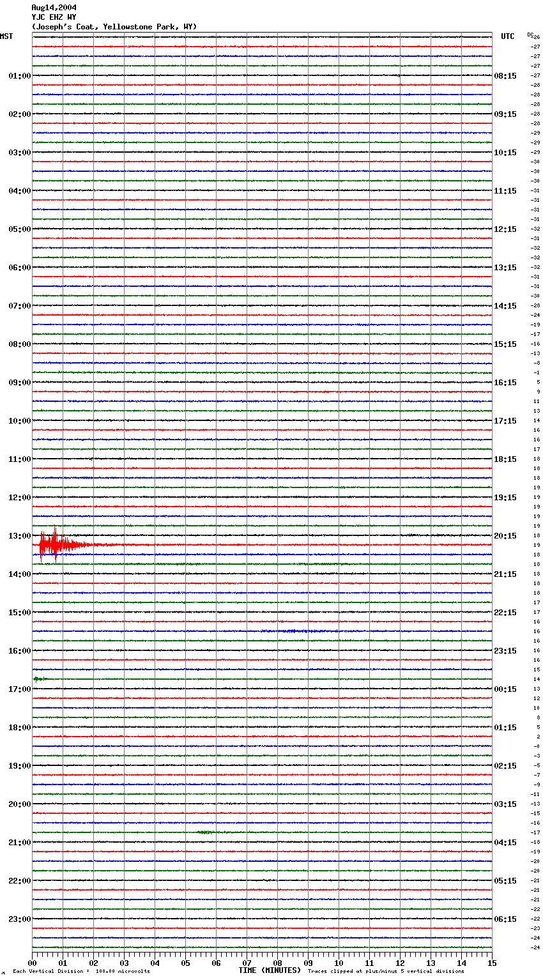543x980 pixels.
Task: Click the 14:00 MST time label
Action: click(x=20, y=574)
